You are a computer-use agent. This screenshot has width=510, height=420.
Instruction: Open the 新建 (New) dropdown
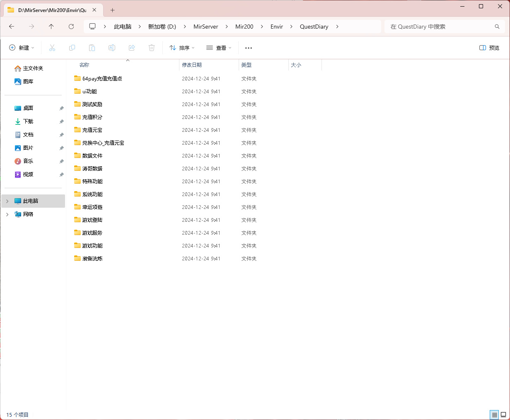click(22, 48)
